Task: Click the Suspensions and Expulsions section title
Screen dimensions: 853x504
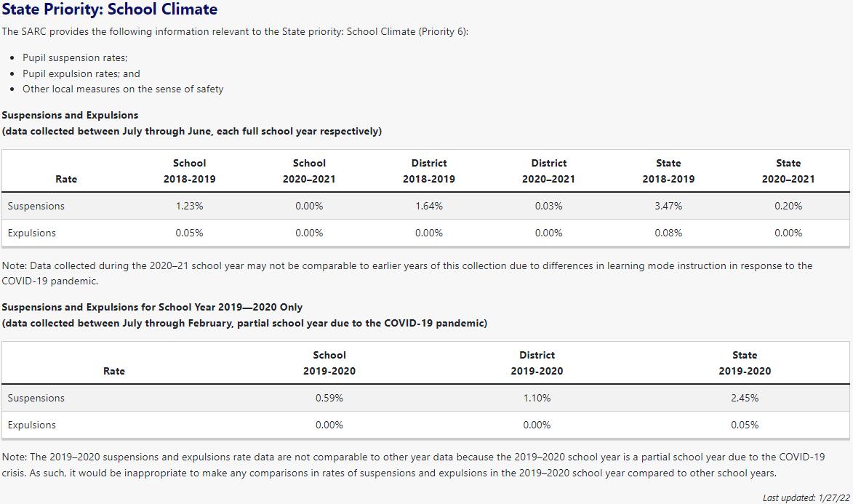Action: (x=70, y=115)
